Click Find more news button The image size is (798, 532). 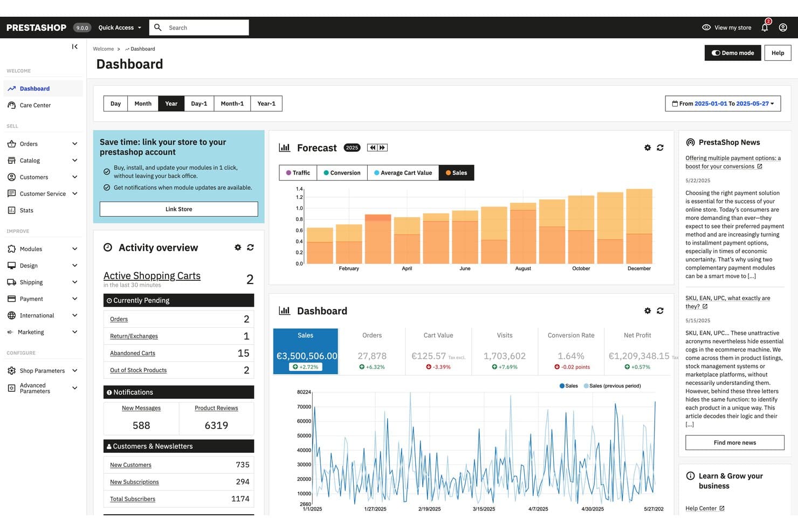(734, 443)
